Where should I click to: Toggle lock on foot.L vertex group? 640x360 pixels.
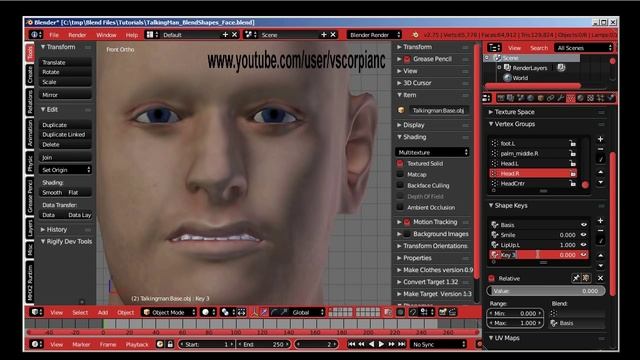pos(573,144)
